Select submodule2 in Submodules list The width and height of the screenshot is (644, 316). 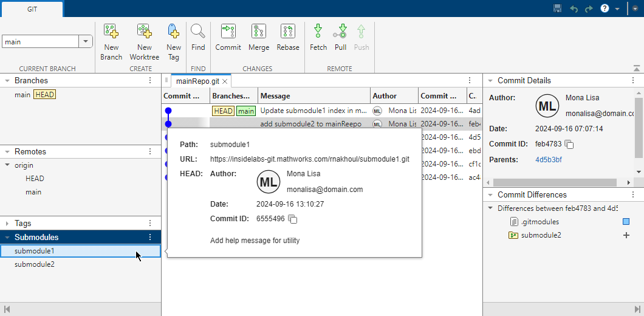tap(35, 264)
